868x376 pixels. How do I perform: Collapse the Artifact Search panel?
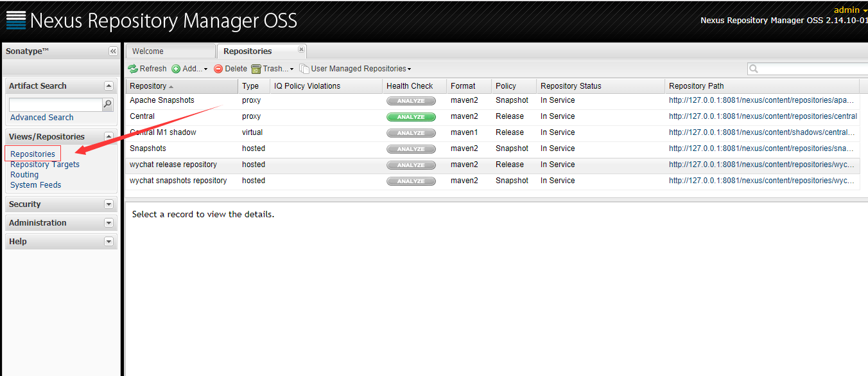point(108,85)
